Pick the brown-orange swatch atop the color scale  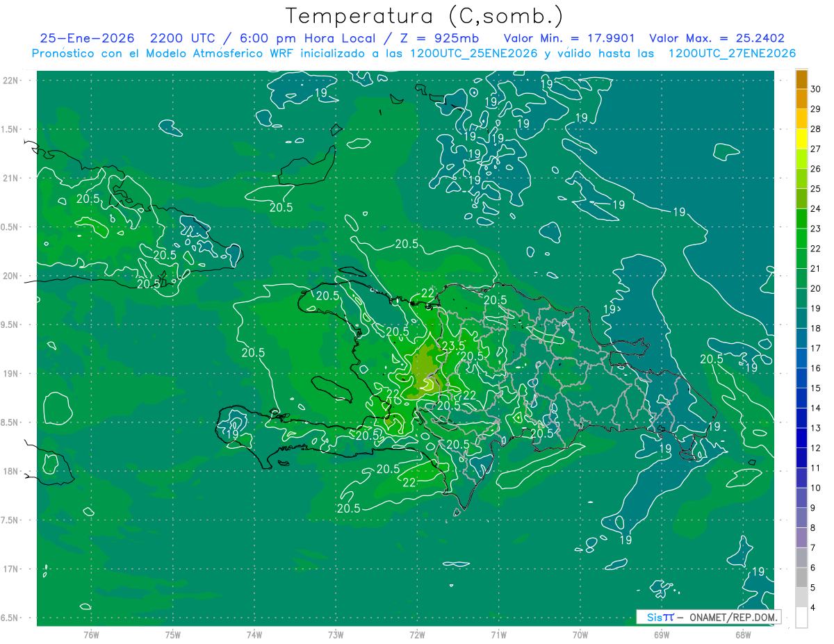pos(801,79)
